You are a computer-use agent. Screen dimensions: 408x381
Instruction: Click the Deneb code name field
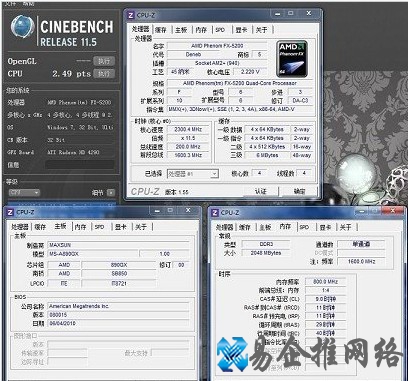(x=193, y=54)
